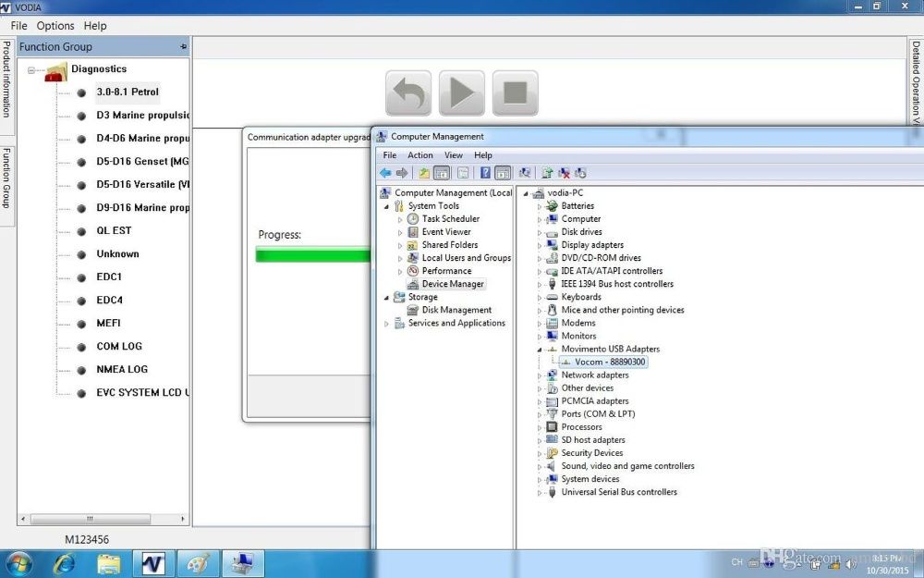Viewport: 924px width, 578px height.
Task: Open the VODIA File menu
Action: point(18,26)
